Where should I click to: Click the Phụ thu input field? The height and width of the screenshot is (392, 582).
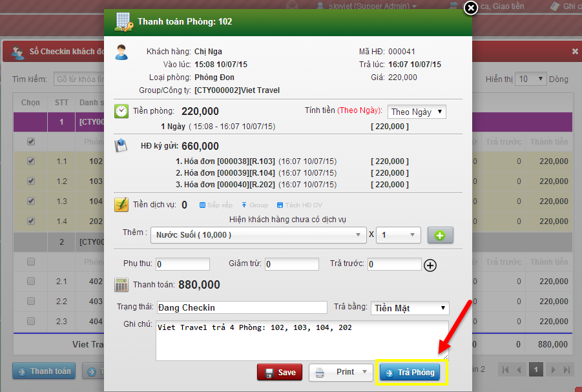pyautogui.click(x=183, y=264)
